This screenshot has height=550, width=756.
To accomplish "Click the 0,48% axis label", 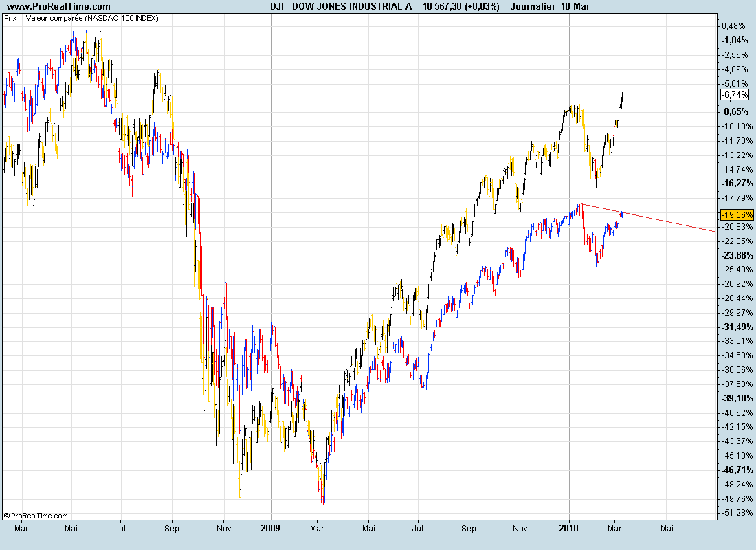I will [733, 26].
